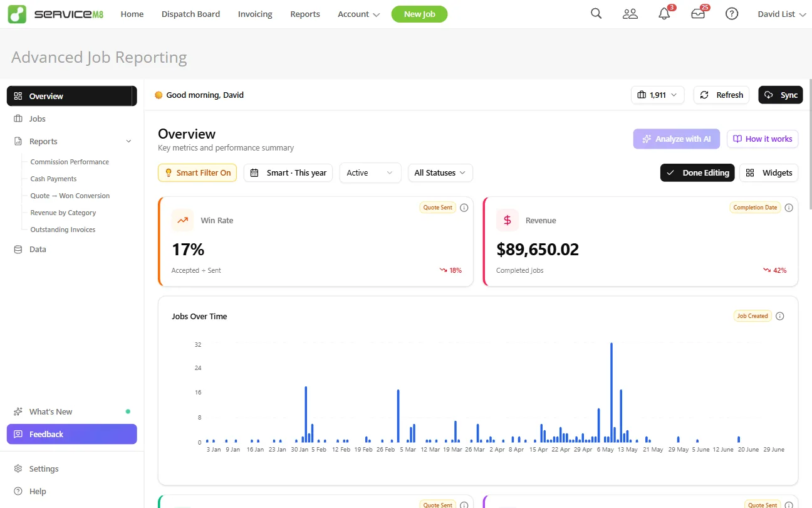Open Data in the sidebar
812x508 pixels.
[x=71, y=249]
